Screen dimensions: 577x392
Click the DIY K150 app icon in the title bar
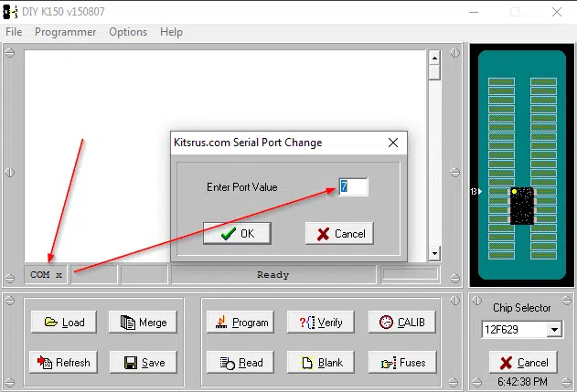point(10,12)
